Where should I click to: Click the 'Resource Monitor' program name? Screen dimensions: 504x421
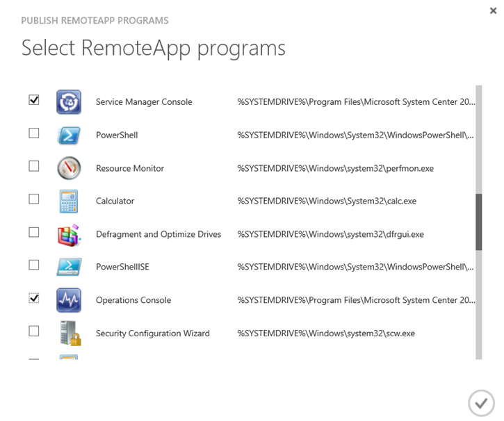[x=130, y=168]
